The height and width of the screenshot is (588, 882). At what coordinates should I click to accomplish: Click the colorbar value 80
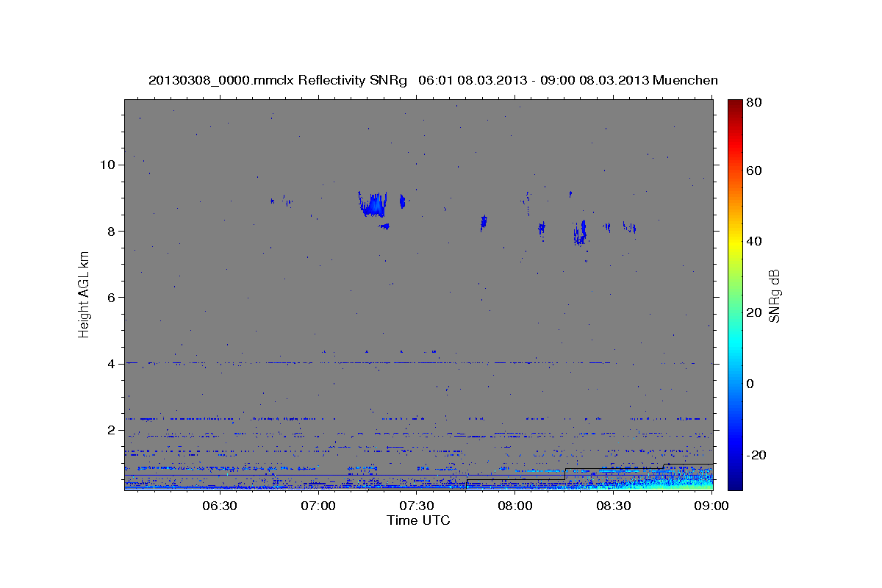point(756,102)
